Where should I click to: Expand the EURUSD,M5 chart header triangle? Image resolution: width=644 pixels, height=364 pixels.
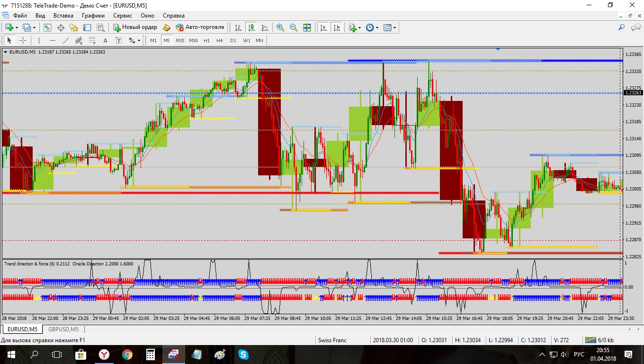[5, 52]
